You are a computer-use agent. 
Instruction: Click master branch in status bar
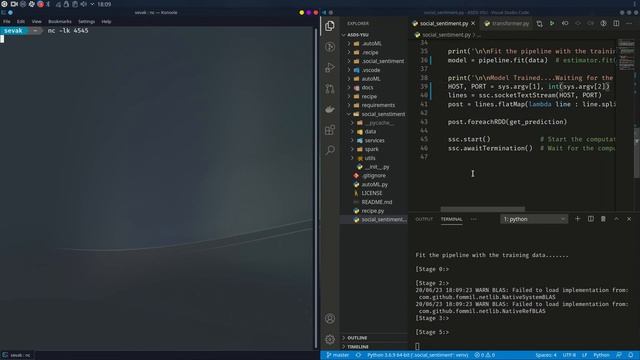point(337,355)
